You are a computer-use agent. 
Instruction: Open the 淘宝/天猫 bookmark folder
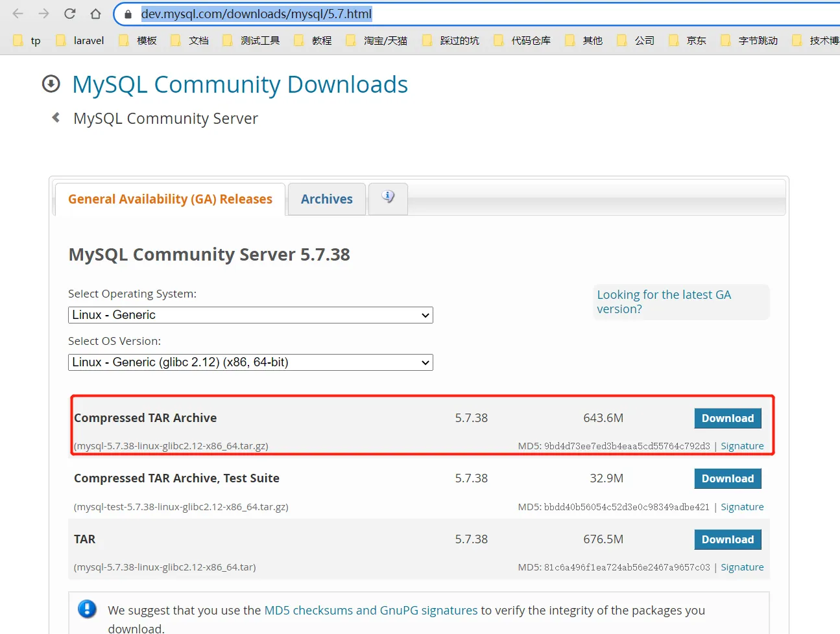377,40
